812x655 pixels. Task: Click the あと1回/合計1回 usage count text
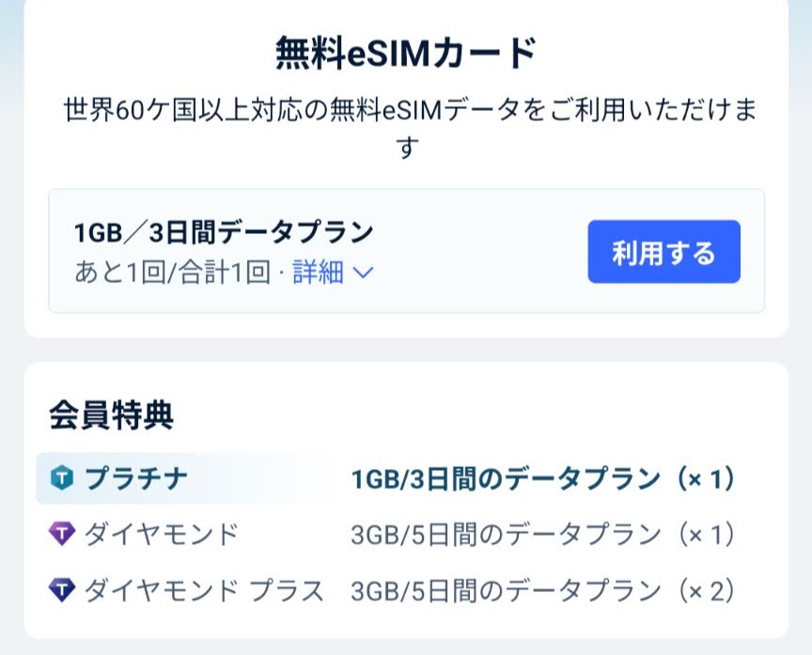172,272
